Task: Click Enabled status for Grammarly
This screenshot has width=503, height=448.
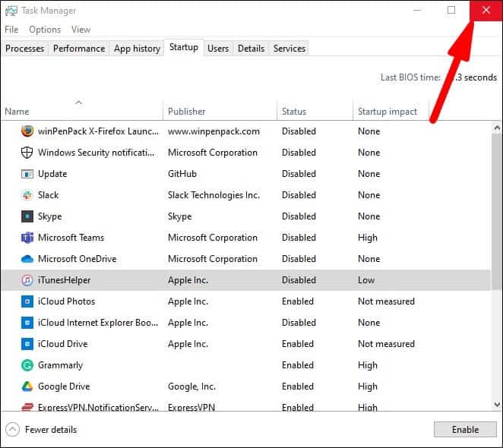Action: pos(298,365)
